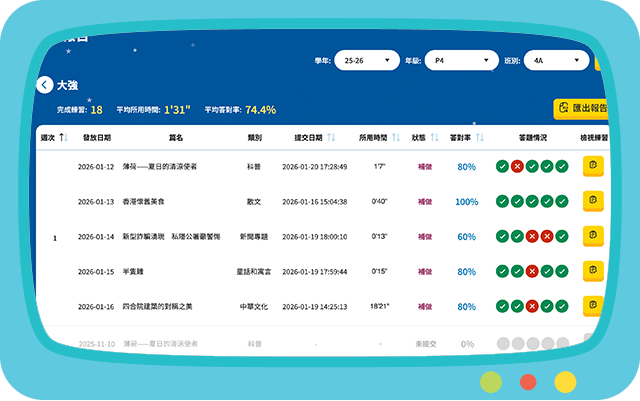Click the 100% score for 香港懷舊美食
Screen dimensions: 640x401
(x=467, y=202)
